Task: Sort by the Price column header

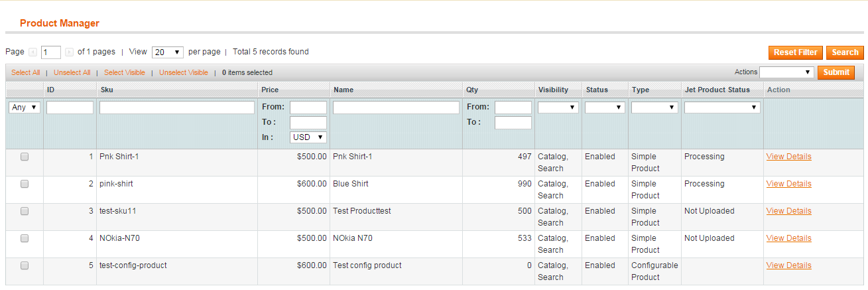Action: coord(270,90)
